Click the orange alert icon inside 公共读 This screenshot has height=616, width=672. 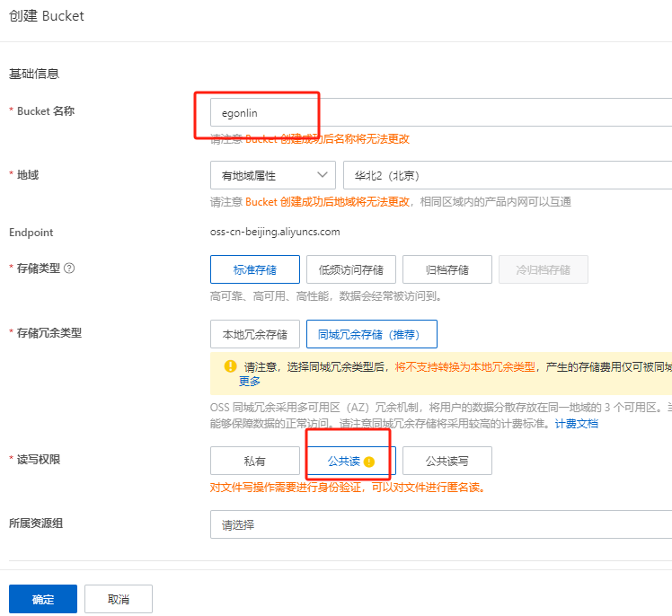pyautogui.click(x=368, y=462)
